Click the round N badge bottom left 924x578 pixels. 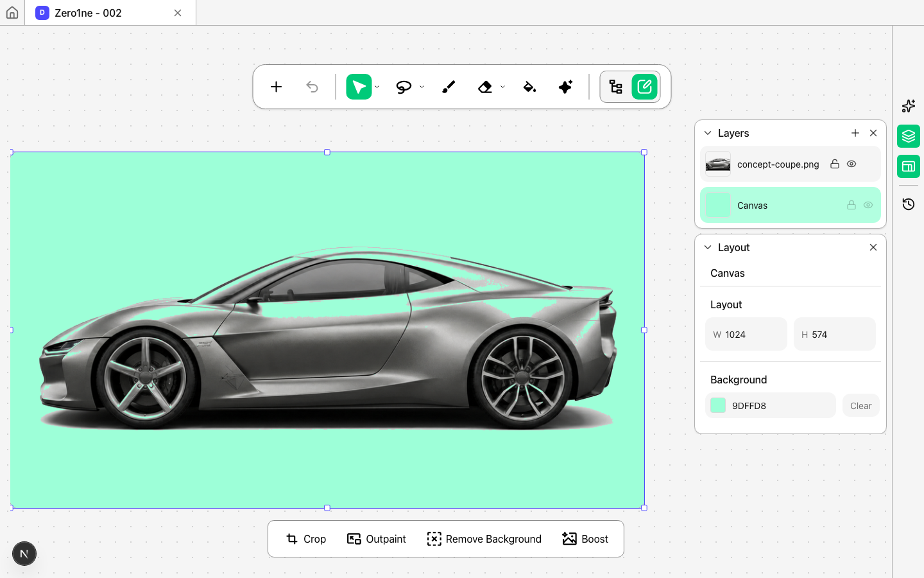24,554
